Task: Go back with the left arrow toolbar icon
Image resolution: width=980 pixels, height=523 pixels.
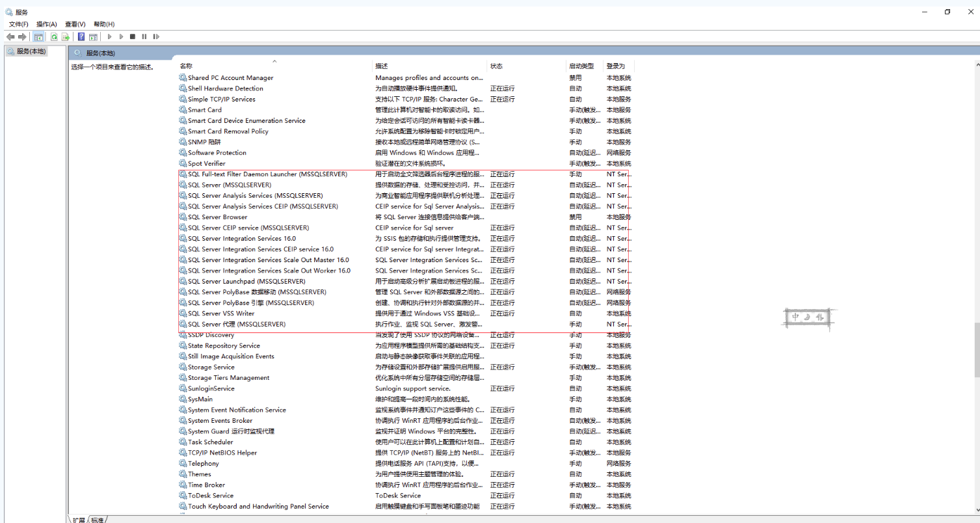Action: (10, 37)
